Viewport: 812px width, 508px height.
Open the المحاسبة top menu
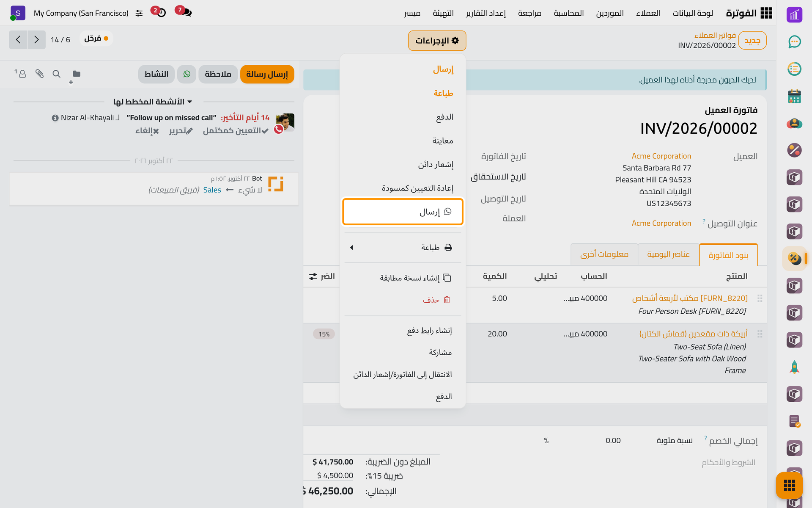[569, 13]
